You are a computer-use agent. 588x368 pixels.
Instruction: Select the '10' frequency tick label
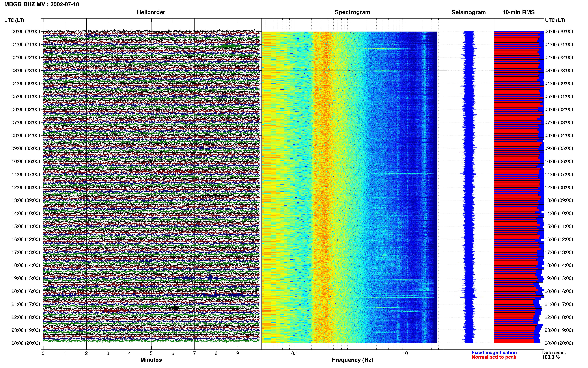405,353
